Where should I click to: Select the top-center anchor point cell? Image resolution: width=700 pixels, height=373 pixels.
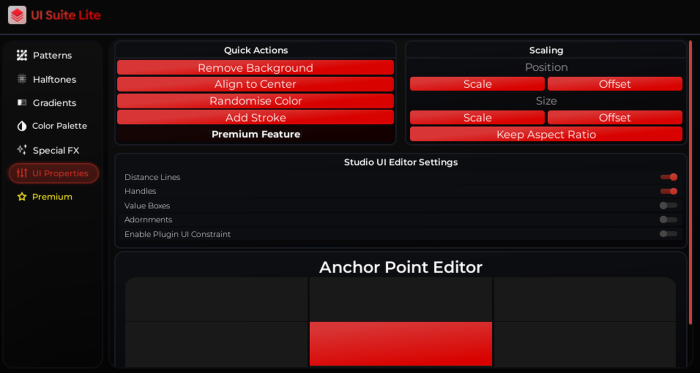401,299
